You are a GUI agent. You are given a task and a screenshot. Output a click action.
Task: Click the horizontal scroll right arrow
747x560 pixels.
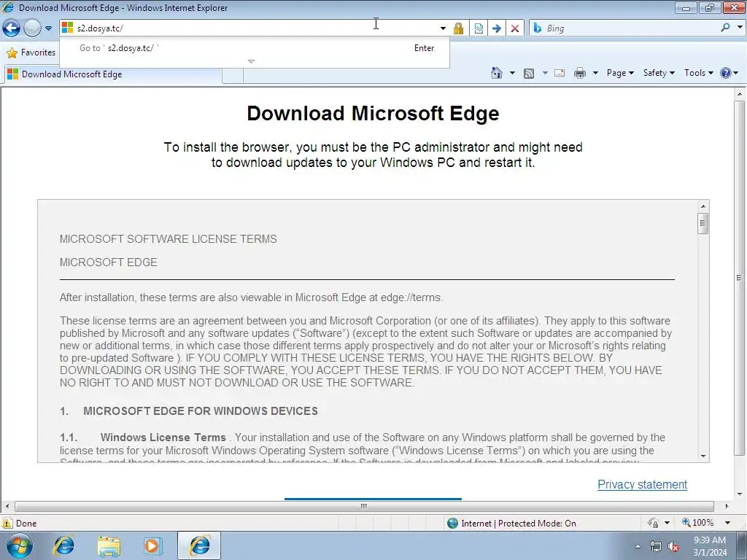coord(727,506)
